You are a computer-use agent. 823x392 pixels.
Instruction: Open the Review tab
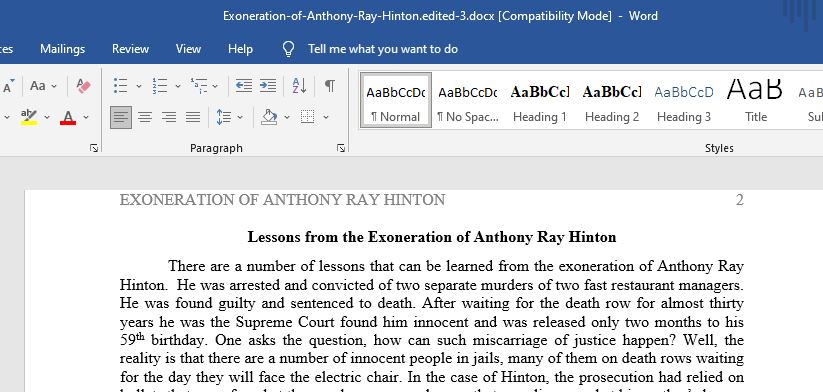tap(130, 49)
